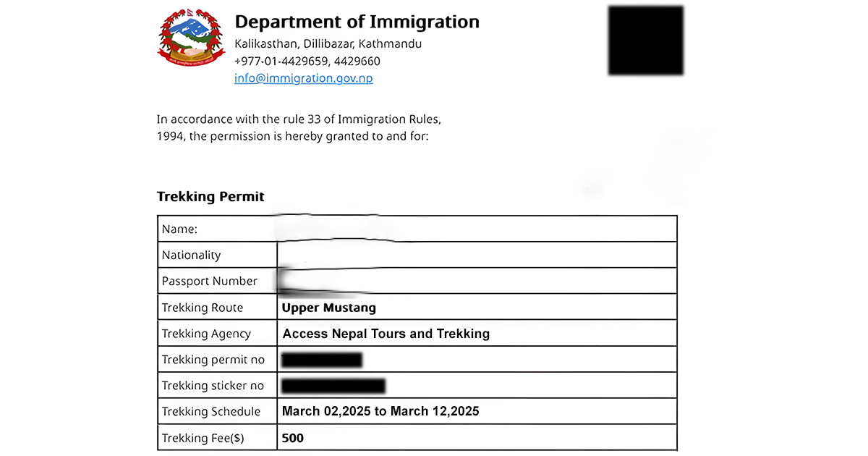Click the Nepal government emblem logo

click(192, 38)
